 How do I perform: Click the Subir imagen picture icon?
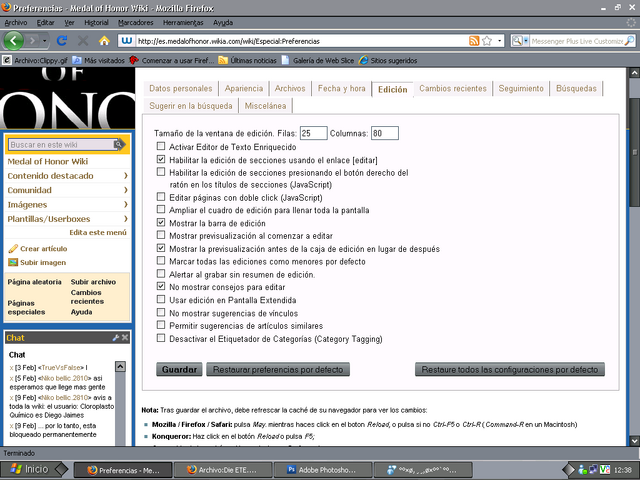(x=13, y=262)
